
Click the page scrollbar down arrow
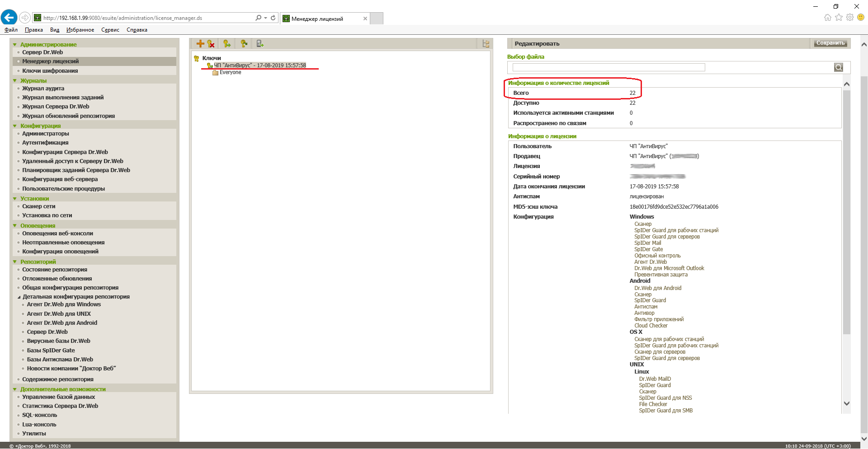864,438
